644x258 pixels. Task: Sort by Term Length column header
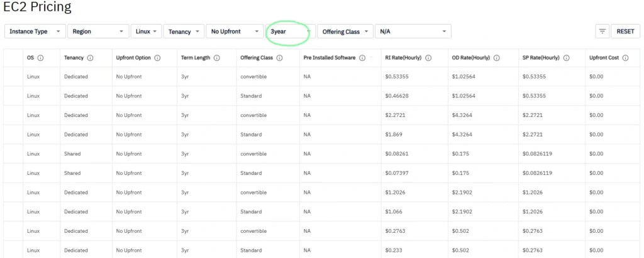pos(196,58)
